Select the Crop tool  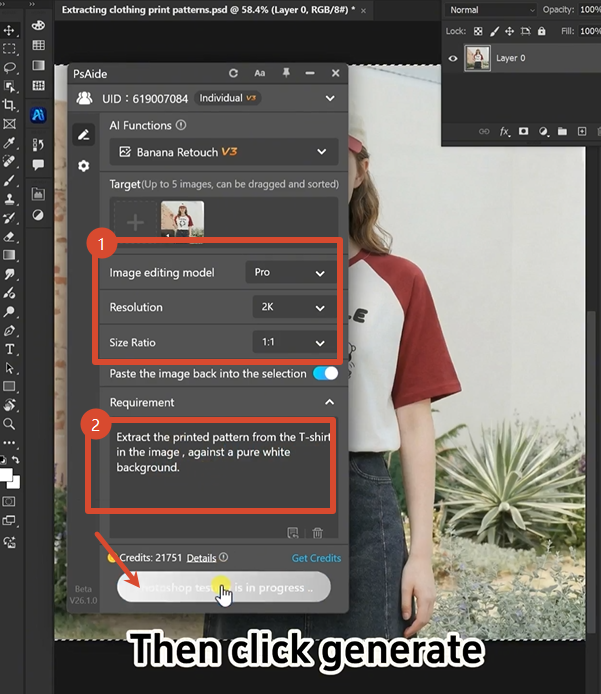pyautogui.click(x=9, y=105)
